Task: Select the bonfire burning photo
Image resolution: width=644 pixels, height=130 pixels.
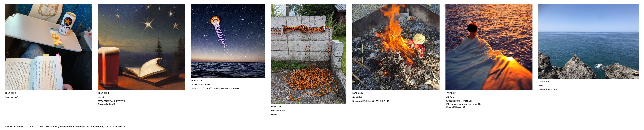Action: pyautogui.click(x=396, y=47)
